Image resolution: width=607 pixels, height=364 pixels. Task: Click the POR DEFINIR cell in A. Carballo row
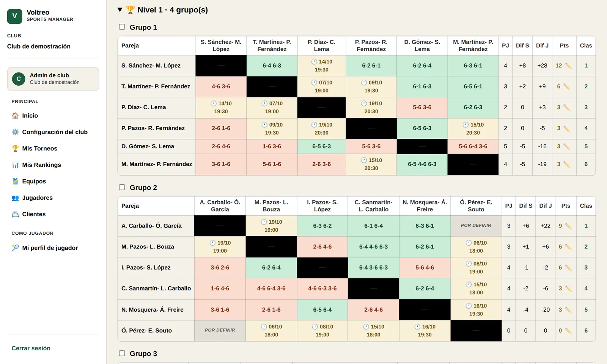[476, 226]
